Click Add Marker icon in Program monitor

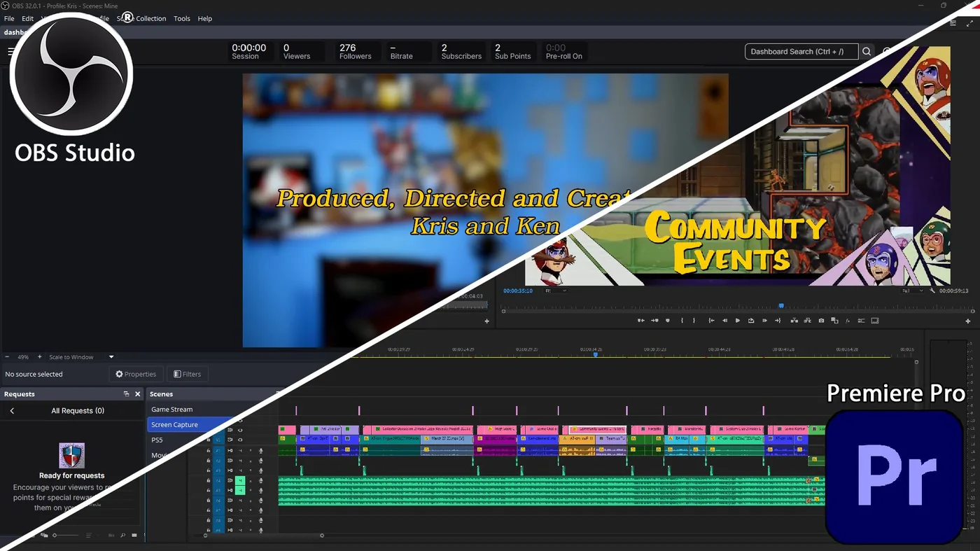point(668,321)
